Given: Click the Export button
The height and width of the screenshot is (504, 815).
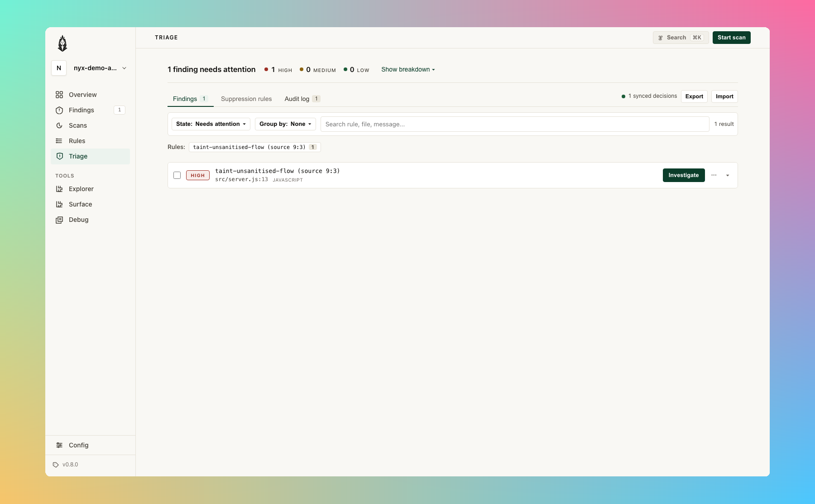Looking at the screenshot, I should (694, 96).
